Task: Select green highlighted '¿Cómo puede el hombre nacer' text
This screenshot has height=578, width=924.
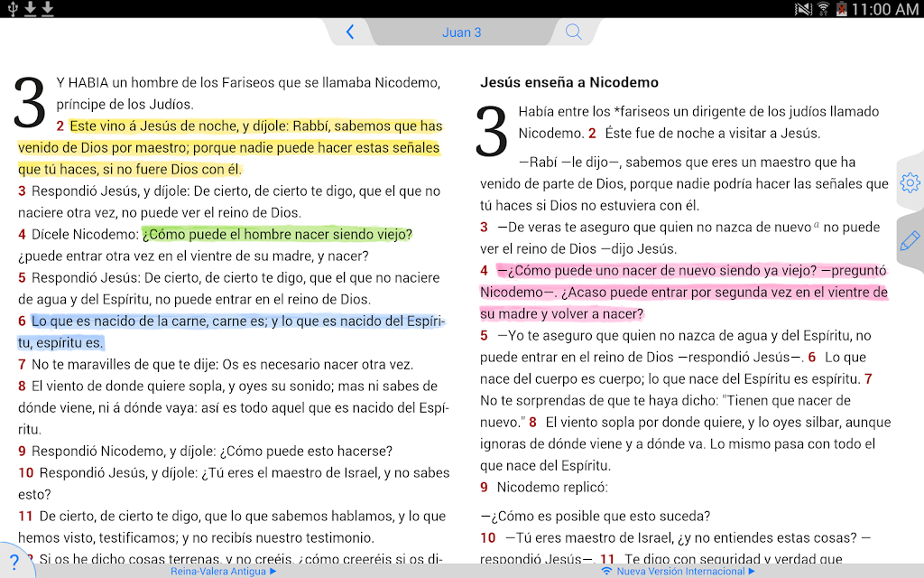Action: [x=277, y=234]
